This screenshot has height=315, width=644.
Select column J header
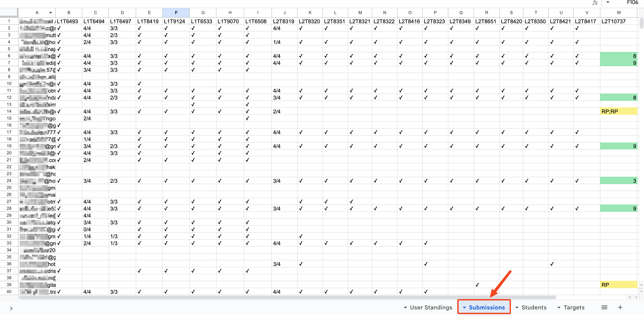pos(284,13)
